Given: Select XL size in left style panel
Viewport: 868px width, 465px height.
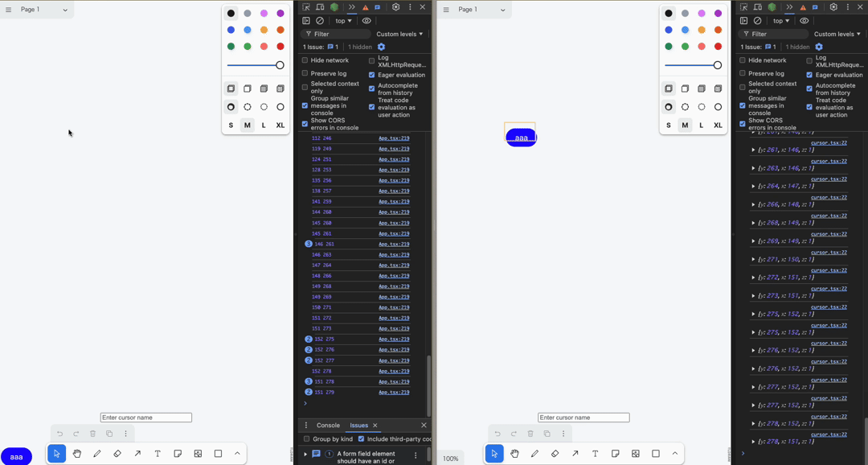Looking at the screenshot, I should pos(280,125).
